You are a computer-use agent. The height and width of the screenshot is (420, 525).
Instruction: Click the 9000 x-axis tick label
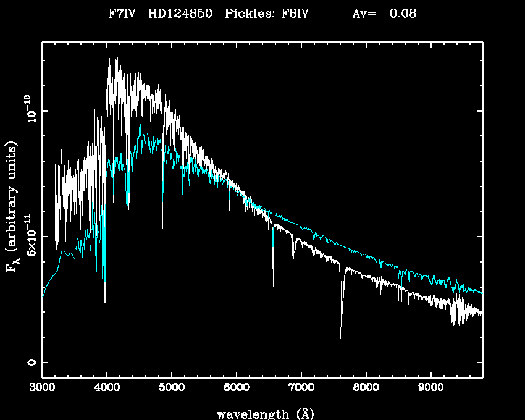click(x=430, y=389)
